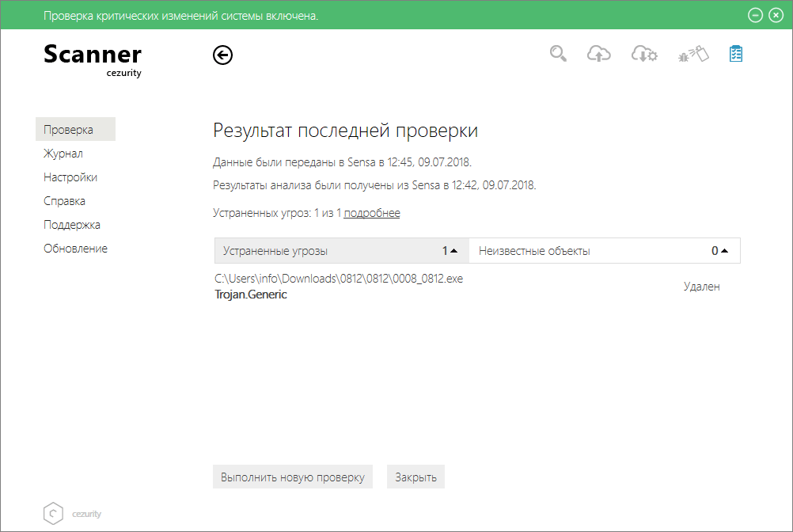
Task: Click the Закрыть button
Action: pos(415,477)
